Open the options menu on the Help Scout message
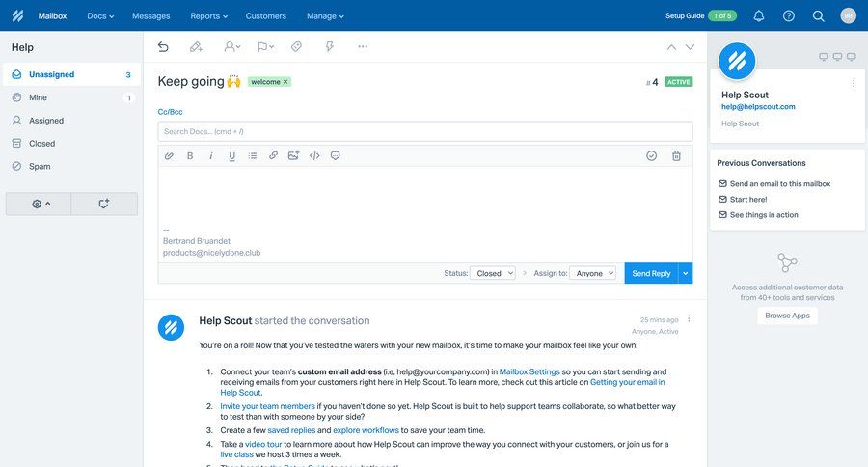 pos(689,318)
